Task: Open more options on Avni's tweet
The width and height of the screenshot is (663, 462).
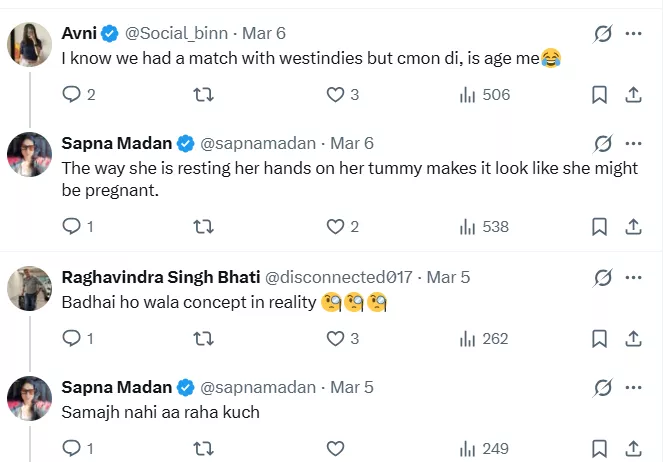Action: coord(633,34)
